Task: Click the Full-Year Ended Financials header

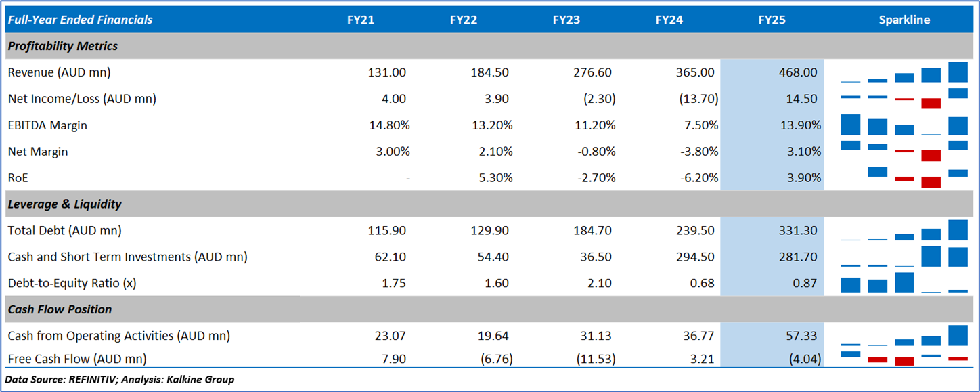Action: click(x=80, y=20)
